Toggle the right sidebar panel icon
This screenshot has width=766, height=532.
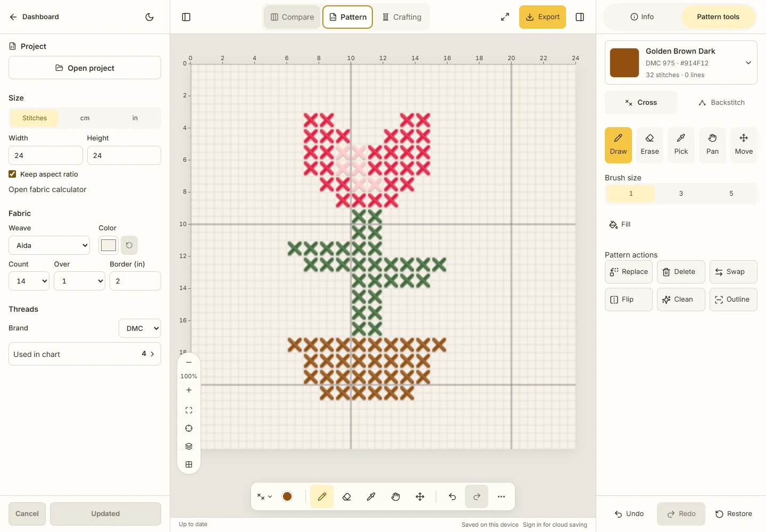[x=580, y=17]
